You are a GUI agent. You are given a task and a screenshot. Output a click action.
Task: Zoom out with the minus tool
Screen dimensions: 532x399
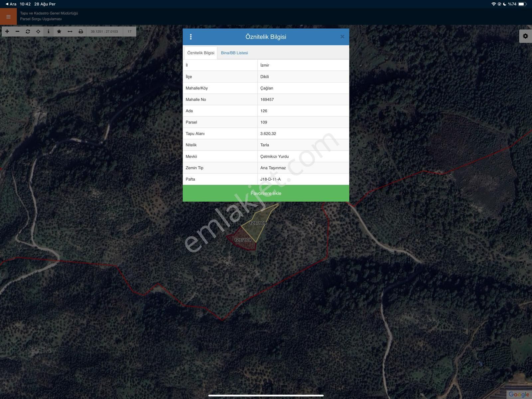pyautogui.click(x=18, y=32)
